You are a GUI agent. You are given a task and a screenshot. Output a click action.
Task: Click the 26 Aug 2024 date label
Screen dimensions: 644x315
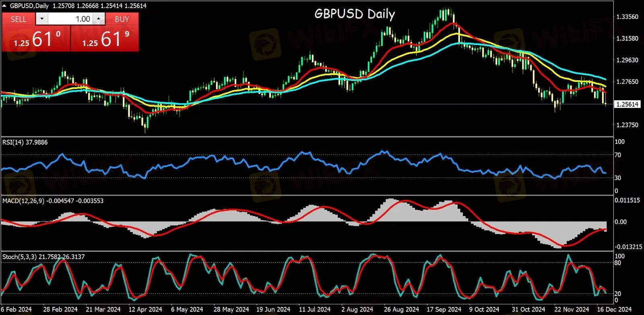pyautogui.click(x=401, y=309)
